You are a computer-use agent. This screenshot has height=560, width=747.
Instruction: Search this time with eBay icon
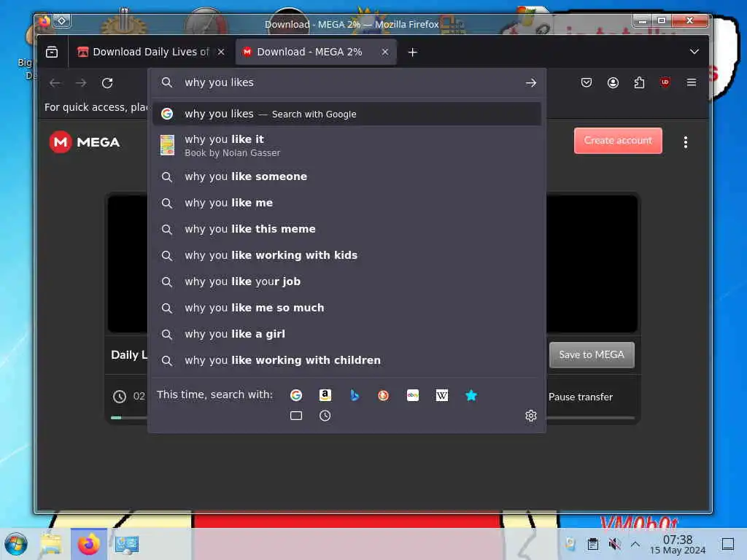point(413,394)
